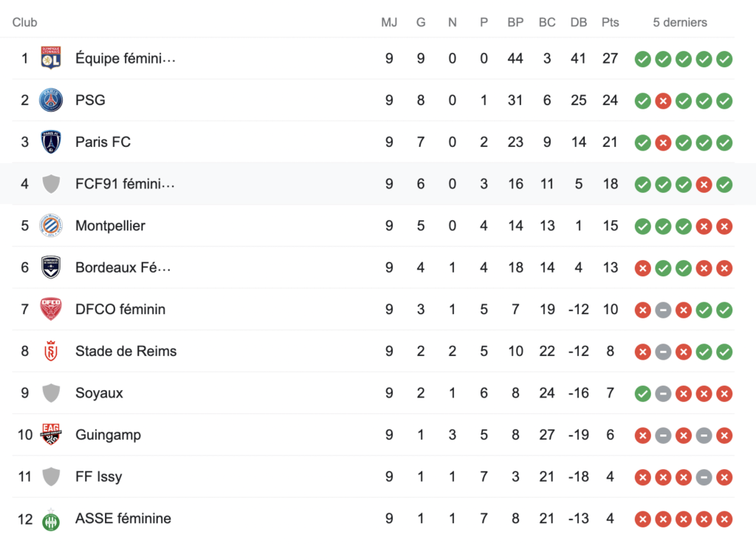Click the Stade de Reims logo
The height and width of the screenshot is (560, 756).
(51, 351)
